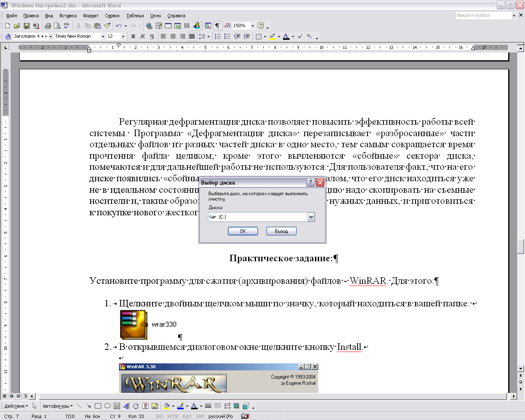Image resolution: width=525 pixels, height=420 pixels.
Task: Open the Вставка menu
Action: [68, 16]
